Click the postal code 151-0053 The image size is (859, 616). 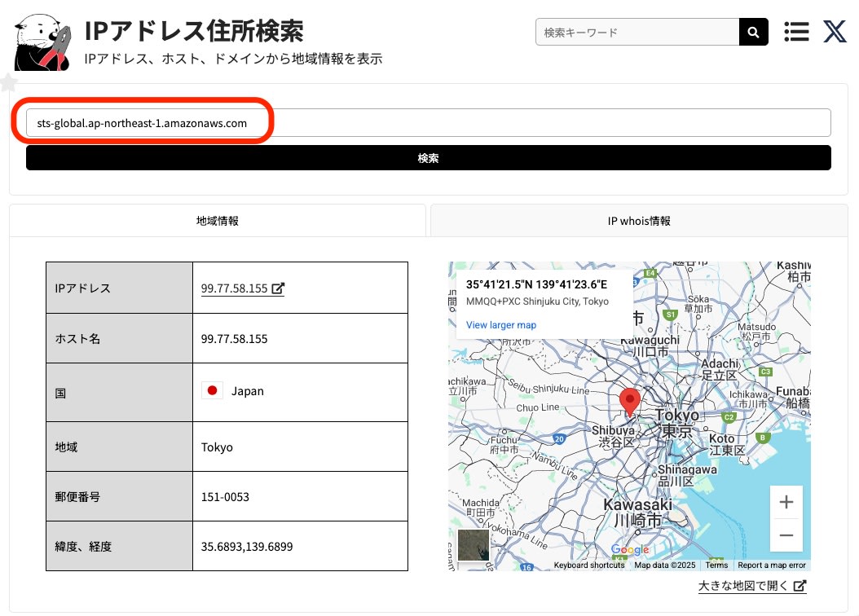click(225, 497)
